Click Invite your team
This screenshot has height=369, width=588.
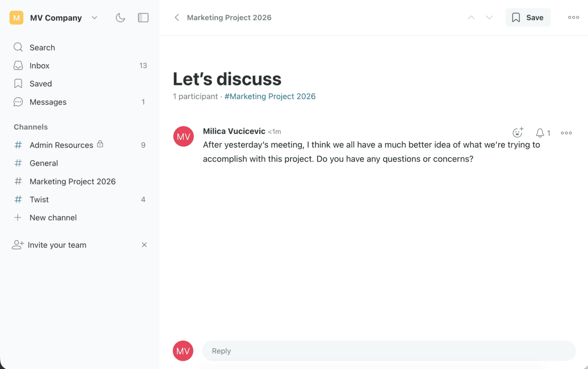(57, 245)
